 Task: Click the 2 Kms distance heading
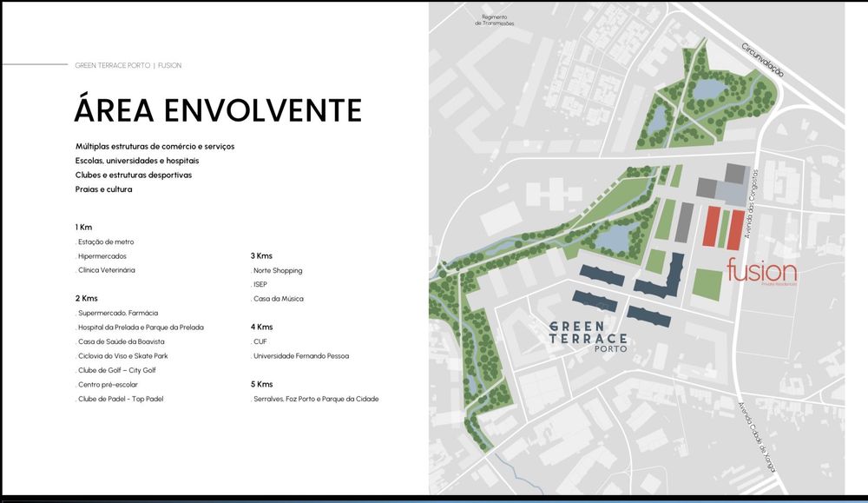coord(86,298)
